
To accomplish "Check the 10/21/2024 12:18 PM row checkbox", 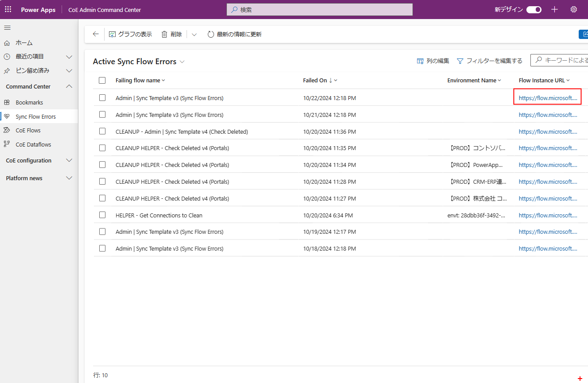I will point(102,115).
